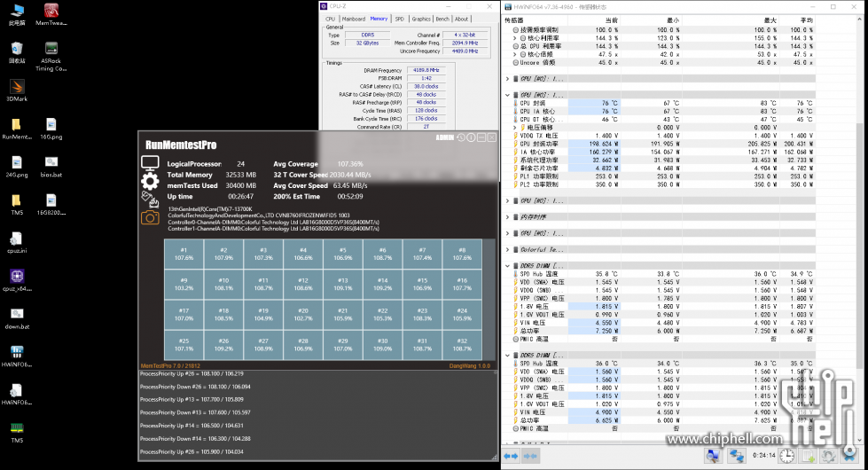Open the 回收站 recycle bin icon
This screenshot has height=470, width=868.
(17, 52)
